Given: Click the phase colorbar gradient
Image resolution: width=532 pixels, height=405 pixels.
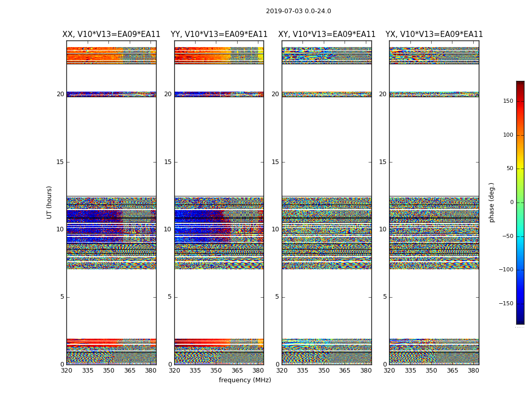Looking at the screenshot, I should tap(520, 202).
